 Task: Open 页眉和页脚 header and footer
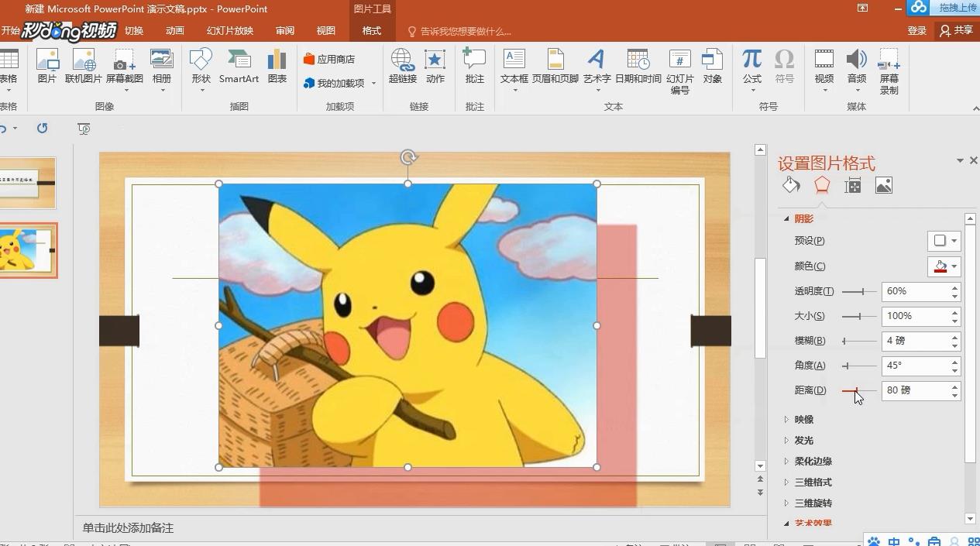555,67
